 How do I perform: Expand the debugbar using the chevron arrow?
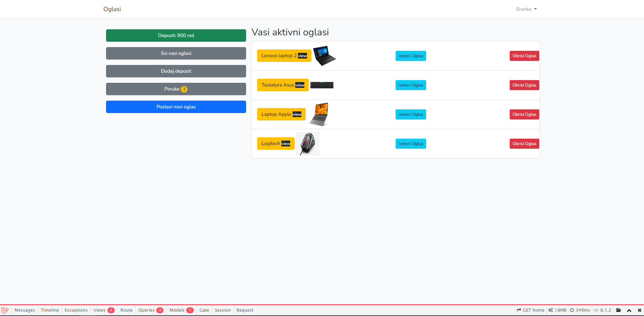(x=629, y=310)
